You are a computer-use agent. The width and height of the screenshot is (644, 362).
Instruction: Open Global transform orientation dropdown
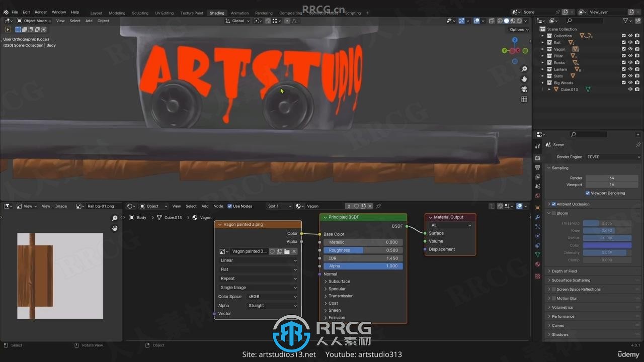point(237,21)
